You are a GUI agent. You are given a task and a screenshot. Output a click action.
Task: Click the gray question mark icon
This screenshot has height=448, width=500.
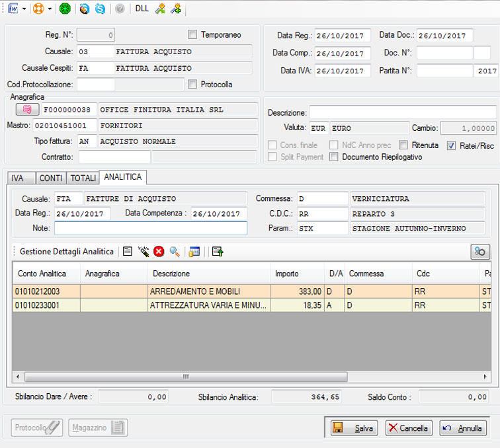coord(120,9)
